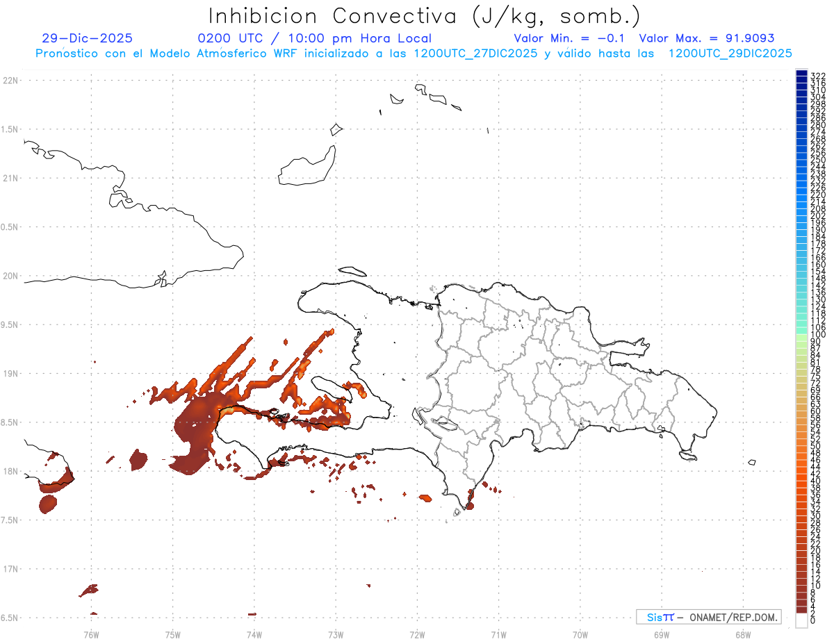Viewport: 834px width, 644px height.
Task: Click the large red convective inhibition patch west of Haiti
Action: point(196,431)
